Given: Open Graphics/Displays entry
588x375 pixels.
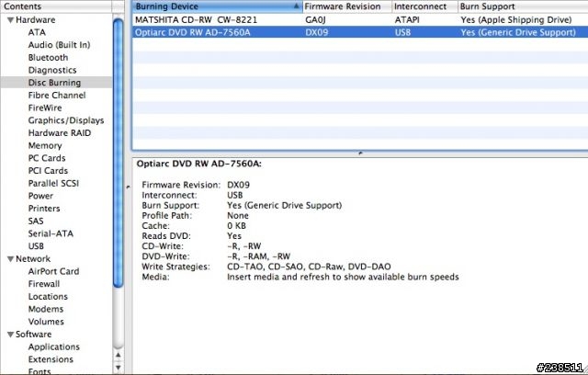Looking at the screenshot, I should pyautogui.click(x=66, y=120).
